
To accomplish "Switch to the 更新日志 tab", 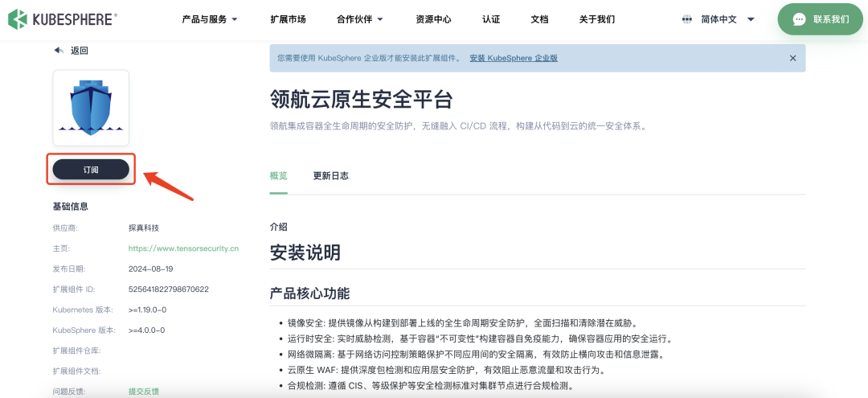I will coord(330,176).
